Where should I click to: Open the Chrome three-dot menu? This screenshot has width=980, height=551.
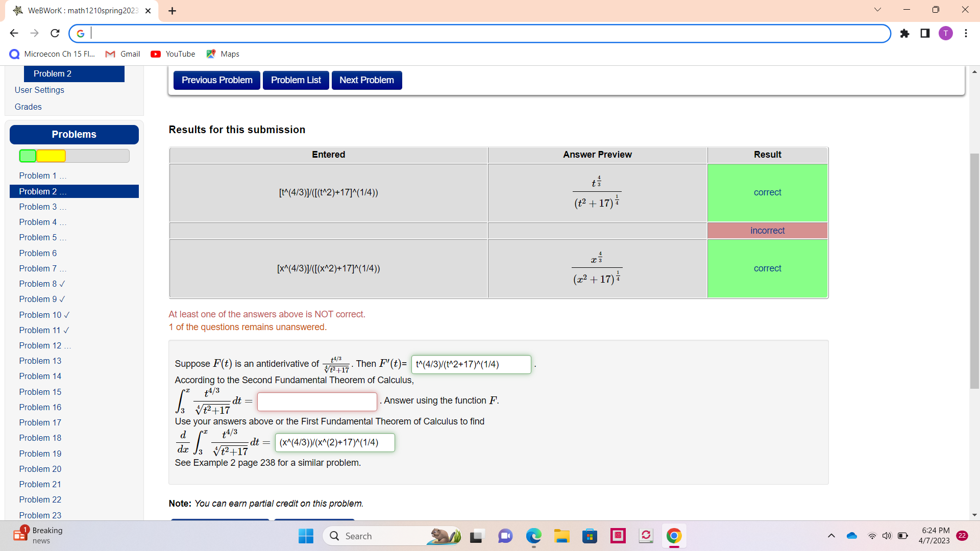[x=966, y=33]
